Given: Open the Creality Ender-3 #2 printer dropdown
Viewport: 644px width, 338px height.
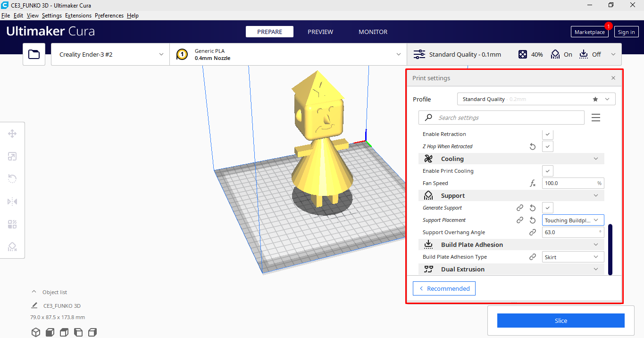Looking at the screenshot, I should tap(110, 54).
